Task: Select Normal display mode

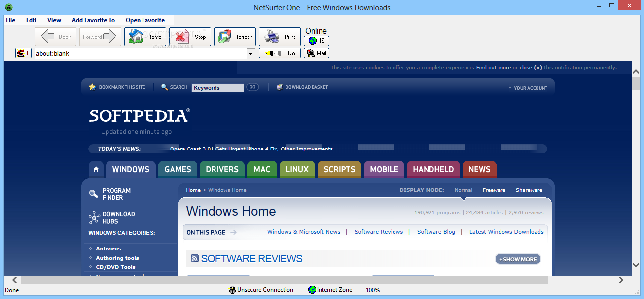Action: click(x=464, y=190)
